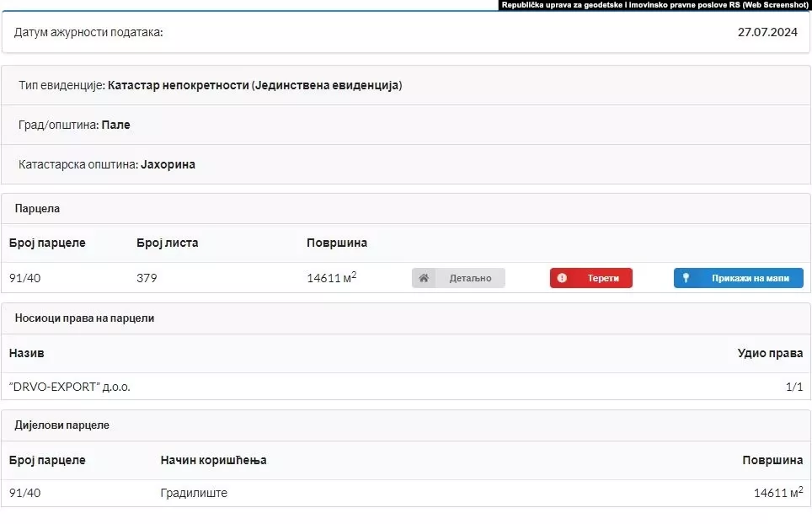Click the ownership share value 1/1
This screenshot has width=812, height=524.
point(793,387)
